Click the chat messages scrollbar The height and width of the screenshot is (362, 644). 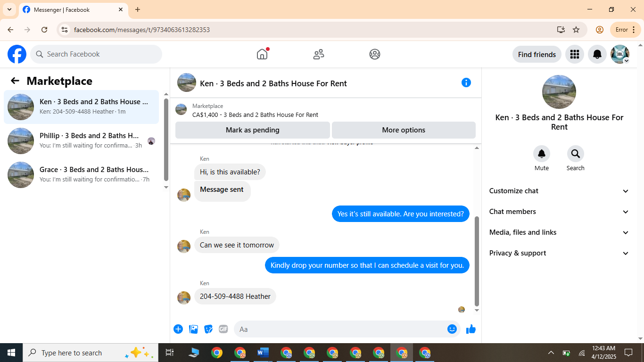coord(477,262)
